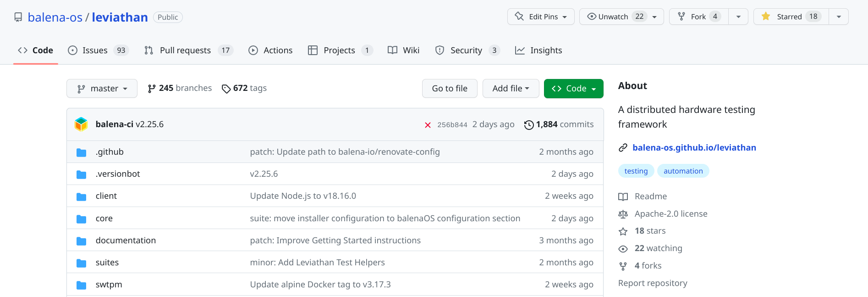The image size is (868, 297).
Task: Switch to the Code tab
Action: (x=36, y=50)
